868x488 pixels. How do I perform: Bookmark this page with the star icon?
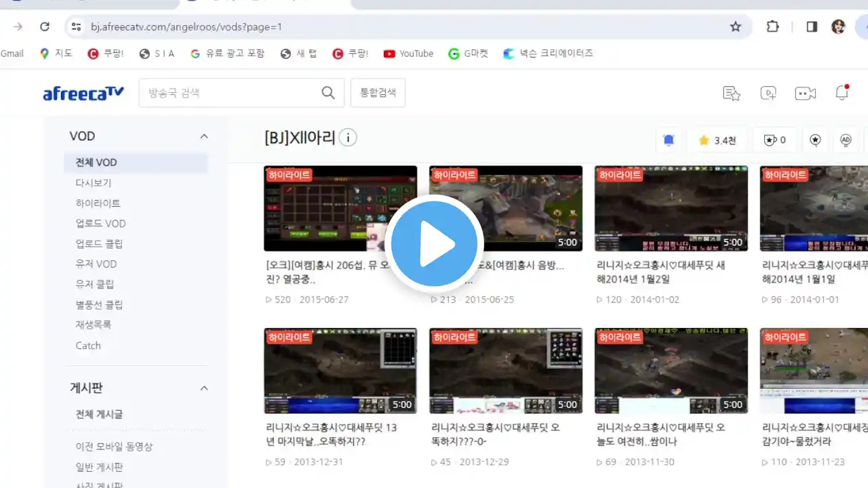pos(735,26)
